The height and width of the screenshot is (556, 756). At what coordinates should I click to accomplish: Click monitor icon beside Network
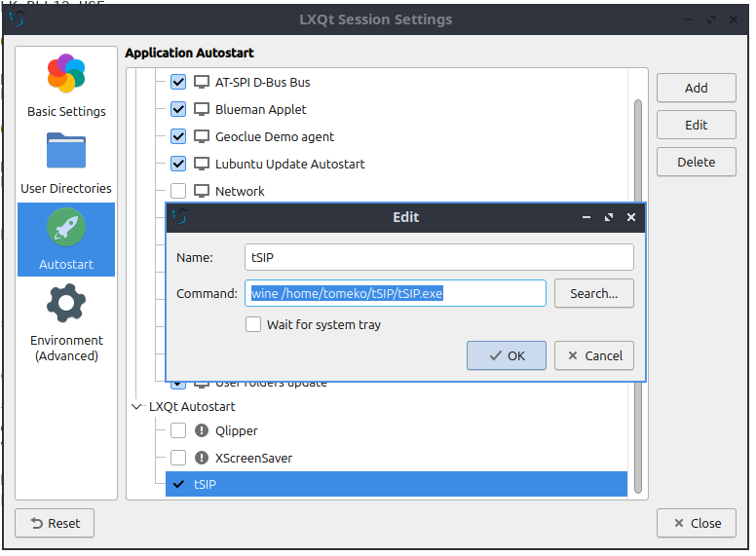[202, 191]
